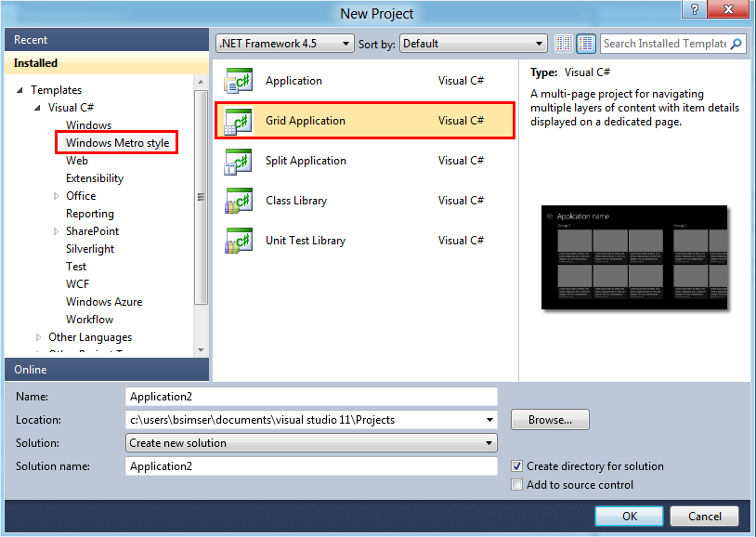Open the .NET Framework 4.5 dropdown
756x537 pixels.
point(285,44)
